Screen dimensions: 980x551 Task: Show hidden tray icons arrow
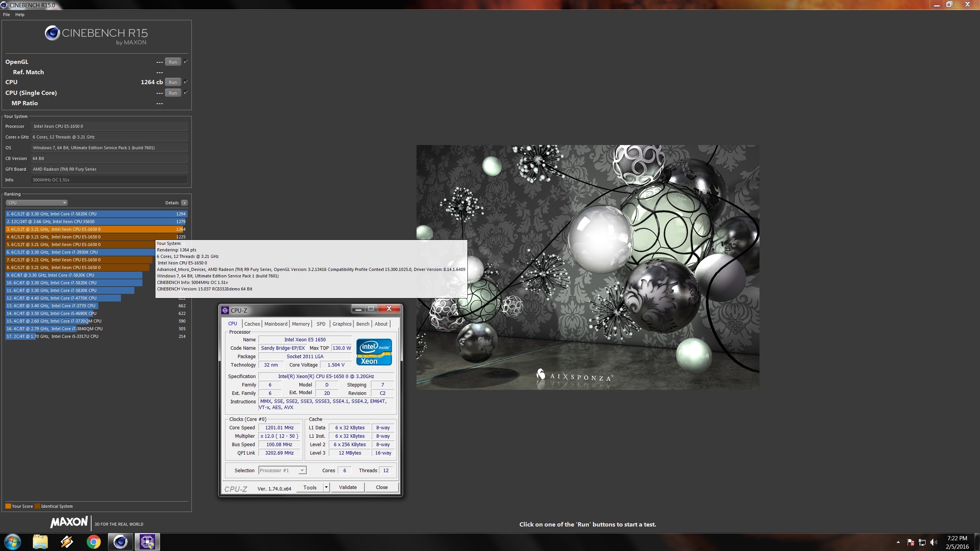pos(898,542)
